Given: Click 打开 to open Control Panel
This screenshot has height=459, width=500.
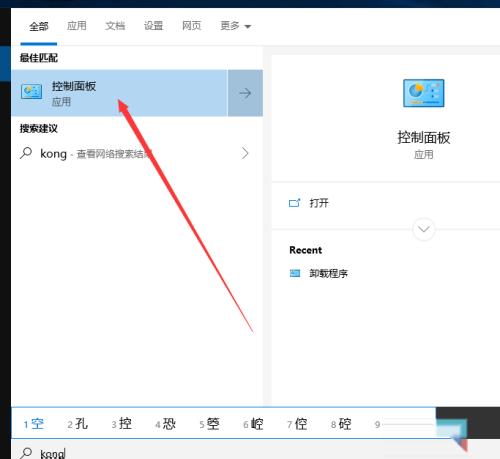Looking at the screenshot, I should click(x=319, y=203).
